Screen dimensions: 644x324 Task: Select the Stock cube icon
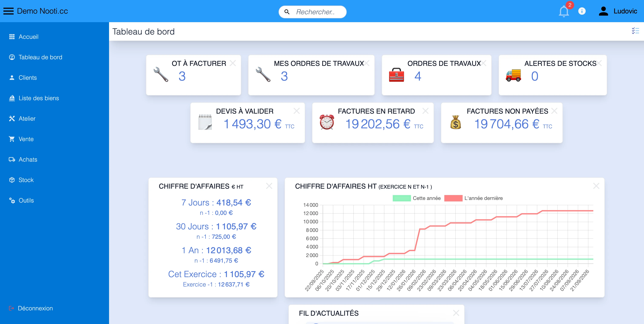12,180
